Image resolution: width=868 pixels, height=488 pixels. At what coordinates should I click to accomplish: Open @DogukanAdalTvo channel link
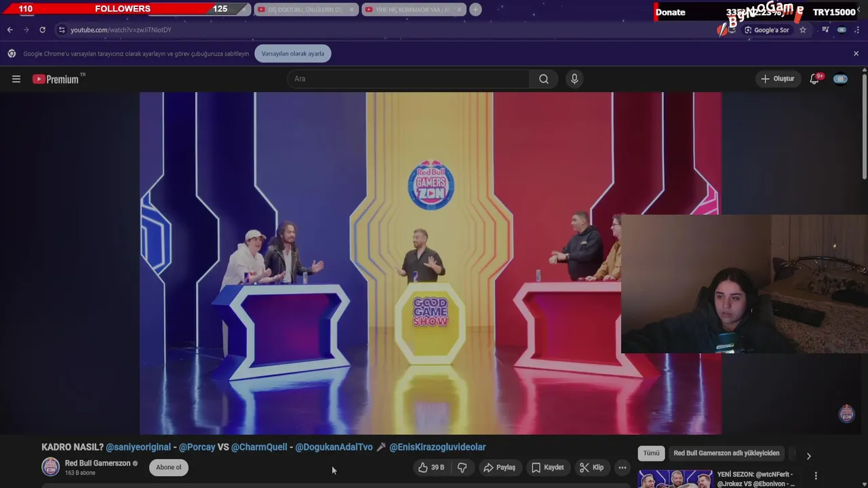334,447
